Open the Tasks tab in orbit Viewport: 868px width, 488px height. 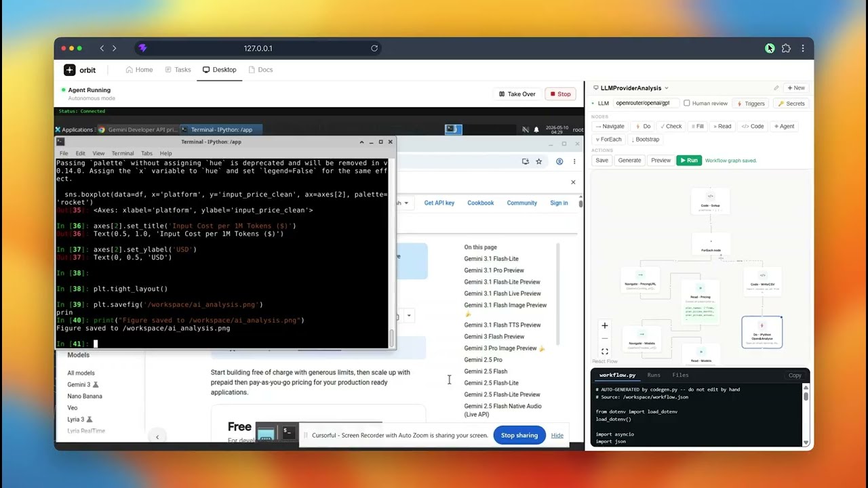(178, 70)
